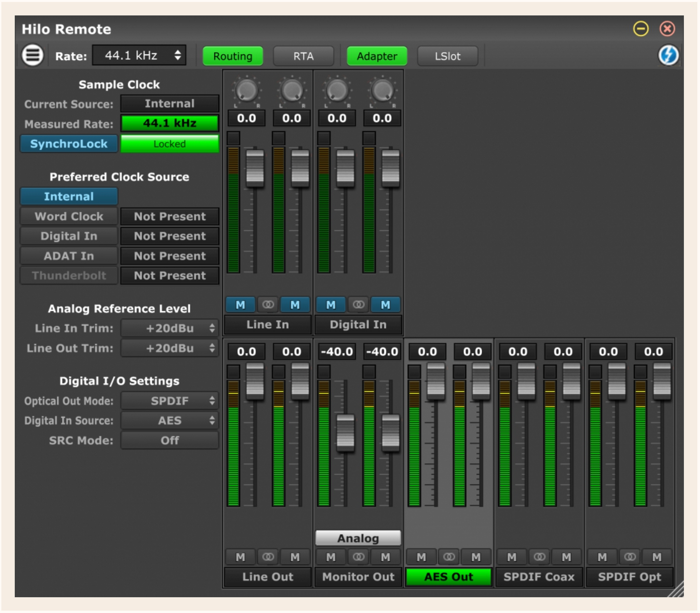Viewport: 700px width, 613px height.
Task: Change the Line In Trim dropdown
Action: [x=169, y=328]
